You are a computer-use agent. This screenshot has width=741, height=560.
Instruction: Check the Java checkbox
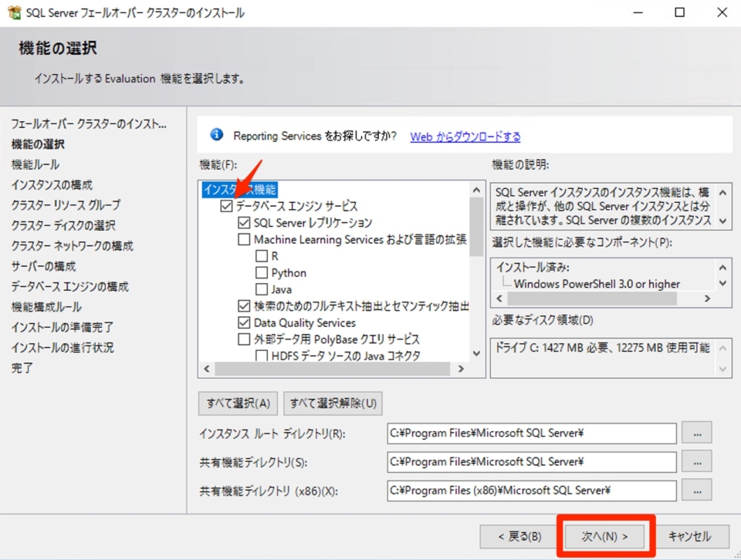pos(262,289)
